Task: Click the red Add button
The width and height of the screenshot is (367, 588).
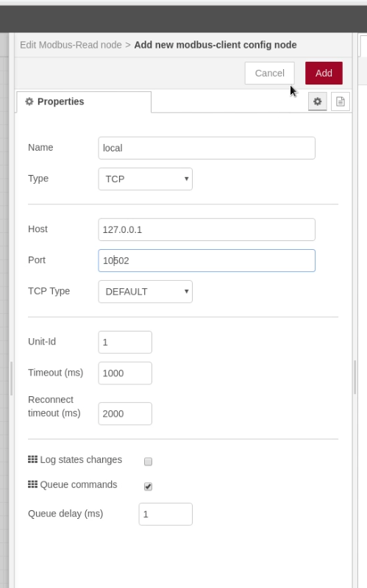Action: click(x=324, y=73)
